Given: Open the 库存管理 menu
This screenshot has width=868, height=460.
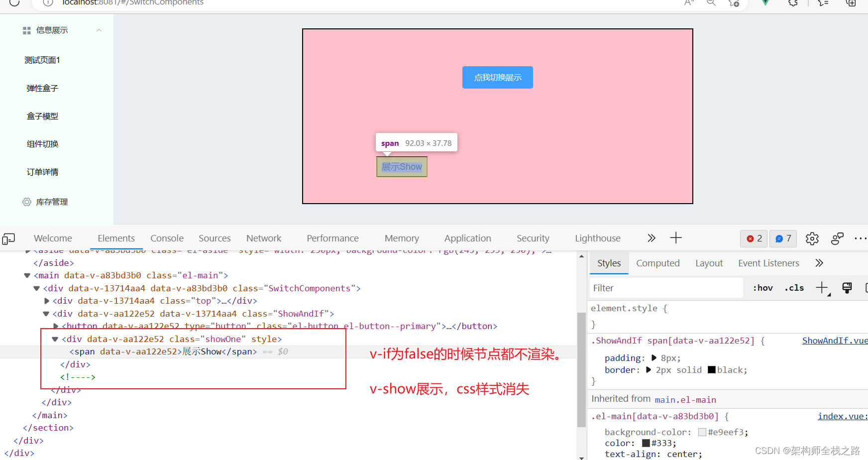Looking at the screenshot, I should pyautogui.click(x=52, y=202).
